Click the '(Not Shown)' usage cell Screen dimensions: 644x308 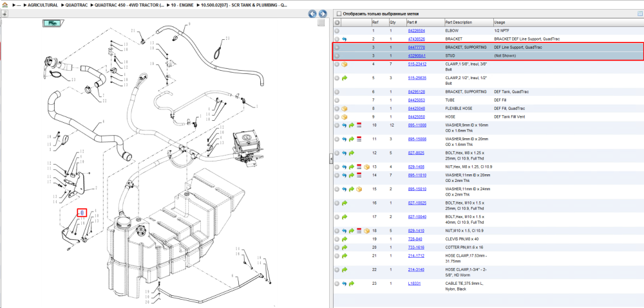click(505, 56)
